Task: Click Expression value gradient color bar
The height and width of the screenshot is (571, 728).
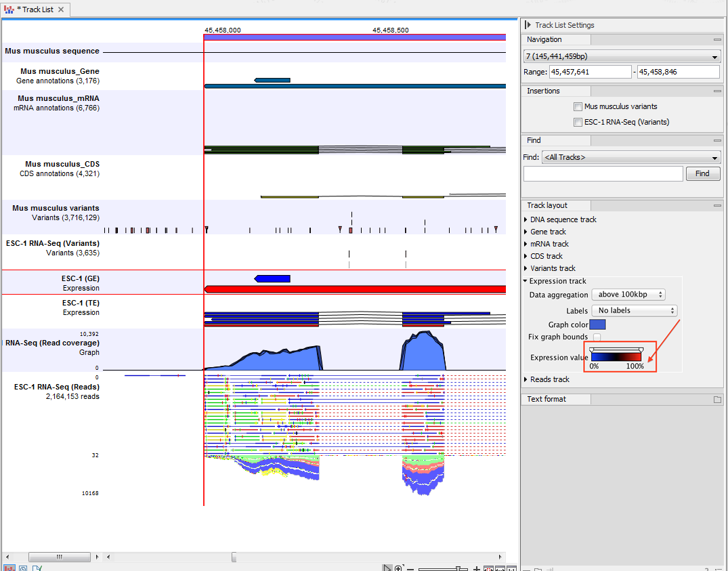Action: coord(616,356)
